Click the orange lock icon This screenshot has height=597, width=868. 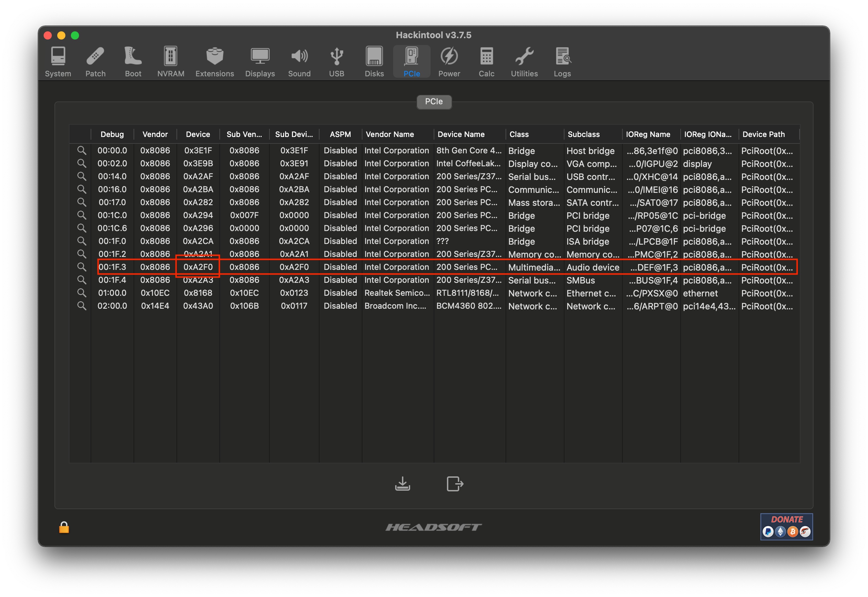pos(64,527)
